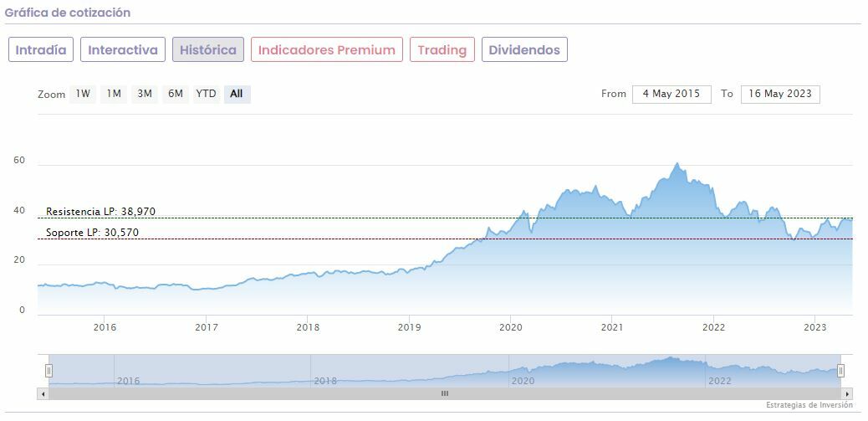This screenshot has width=868, height=421.
Task: Click the scrollbar left arrow
Action: tap(43, 393)
